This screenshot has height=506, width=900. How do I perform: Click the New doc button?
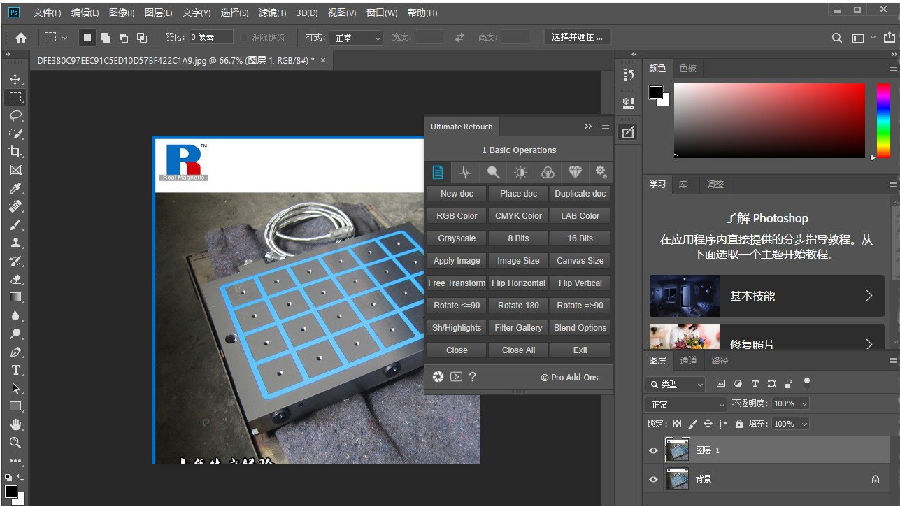[x=457, y=193]
